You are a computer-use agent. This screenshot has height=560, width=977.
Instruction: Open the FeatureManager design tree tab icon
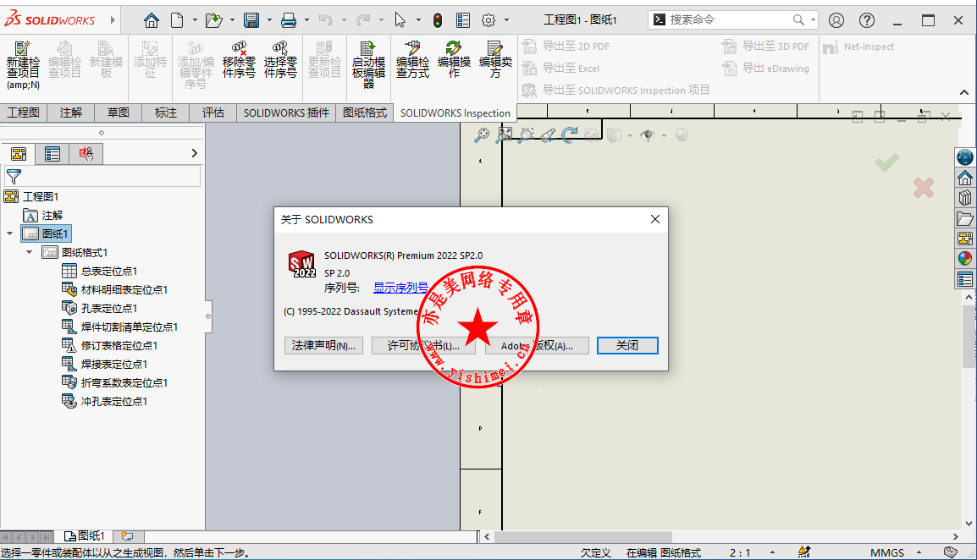point(19,154)
